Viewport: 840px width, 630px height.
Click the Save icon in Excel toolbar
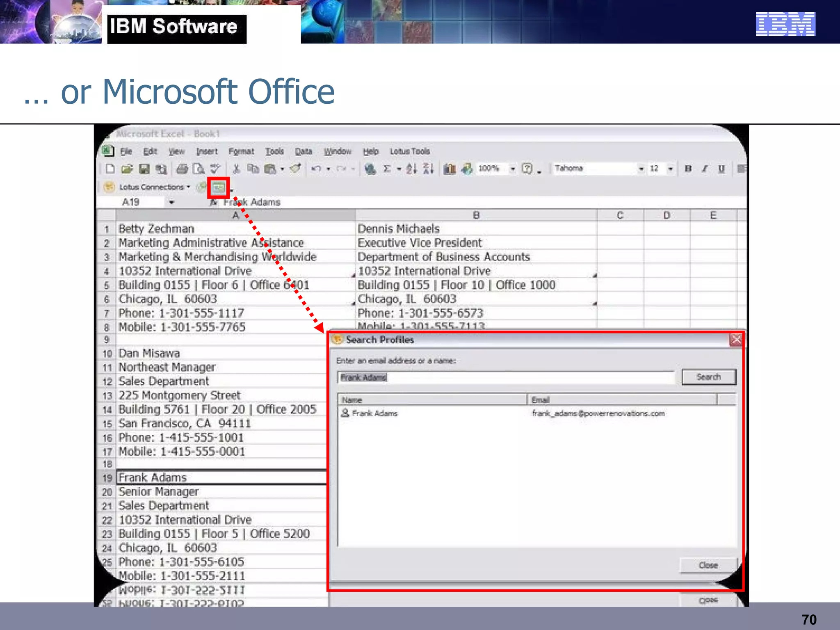point(144,169)
